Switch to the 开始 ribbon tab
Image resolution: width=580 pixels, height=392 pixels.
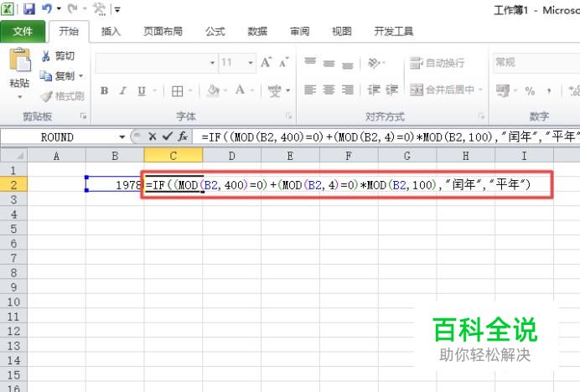coord(69,32)
